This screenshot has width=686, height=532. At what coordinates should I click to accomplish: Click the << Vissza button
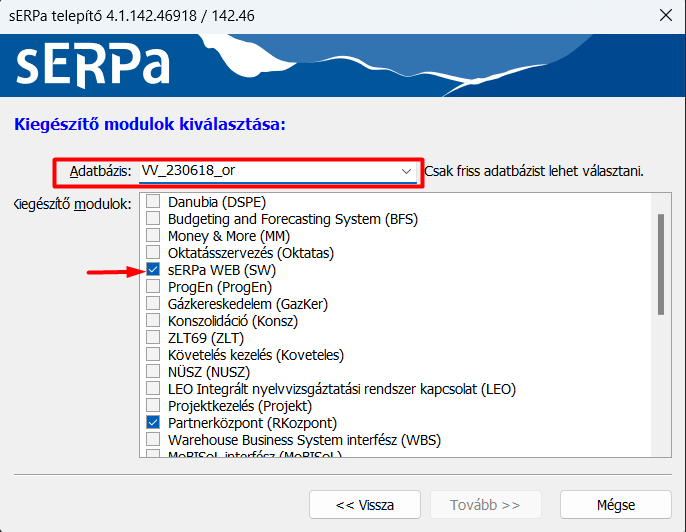pyautogui.click(x=365, y=505)
